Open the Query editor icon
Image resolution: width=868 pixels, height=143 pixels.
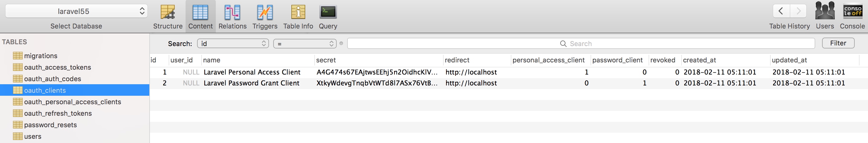tap(328, 12)
